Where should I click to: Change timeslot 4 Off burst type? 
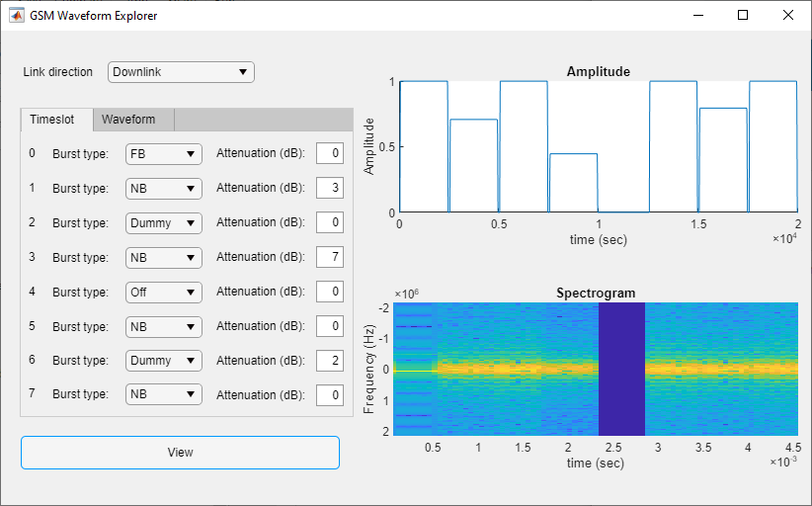(x=164, y=293)
